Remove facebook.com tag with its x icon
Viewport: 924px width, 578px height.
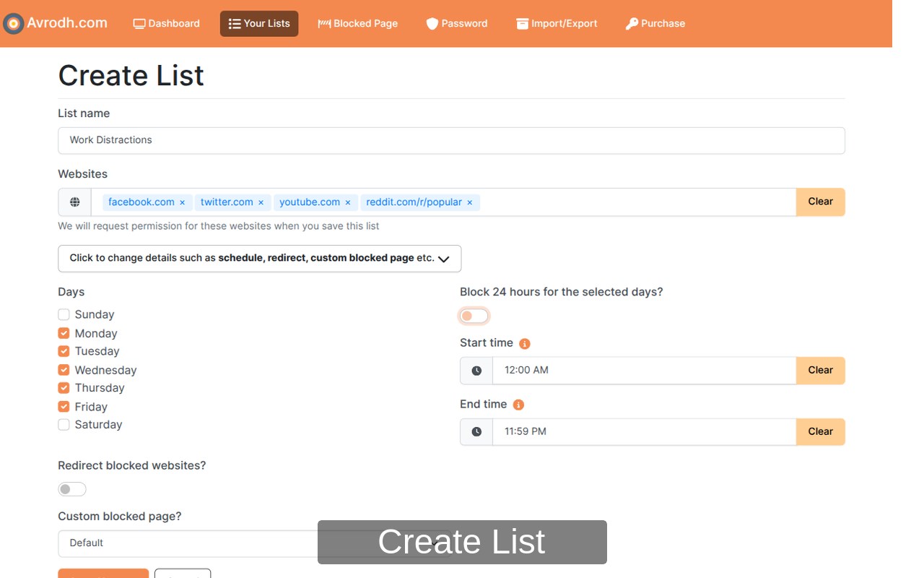point(183,203)
